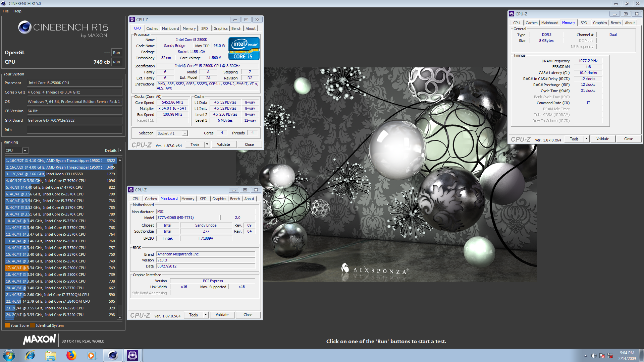Click CPU-Z title icon in Memory window
This screenshot has width=644, height=362.
512,14
